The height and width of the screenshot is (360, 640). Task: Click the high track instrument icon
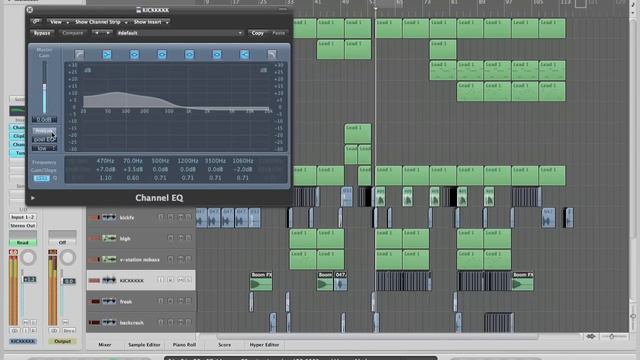(109, 238)
